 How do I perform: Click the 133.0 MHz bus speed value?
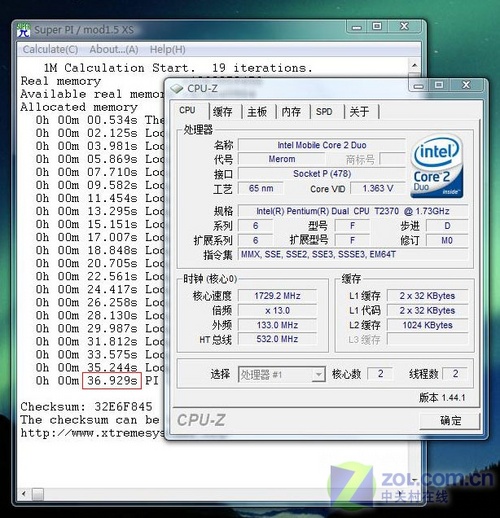(x=277, y=325)
